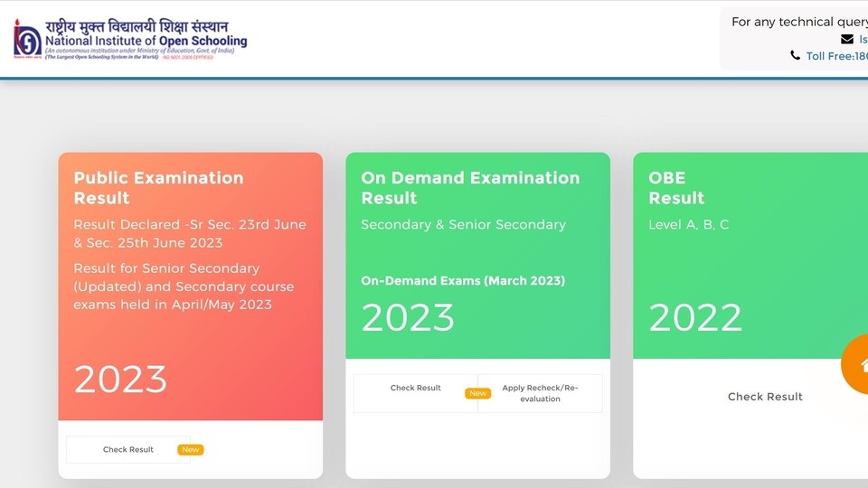868x488 pixels.
Task: Click the email link beside the envelope
Action: (863, 39)
